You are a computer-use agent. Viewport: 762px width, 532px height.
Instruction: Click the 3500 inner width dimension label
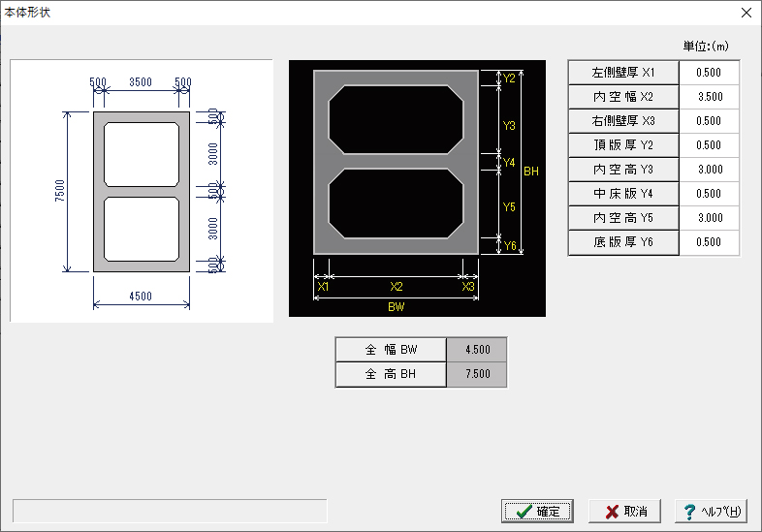click(x=141, y=82)
